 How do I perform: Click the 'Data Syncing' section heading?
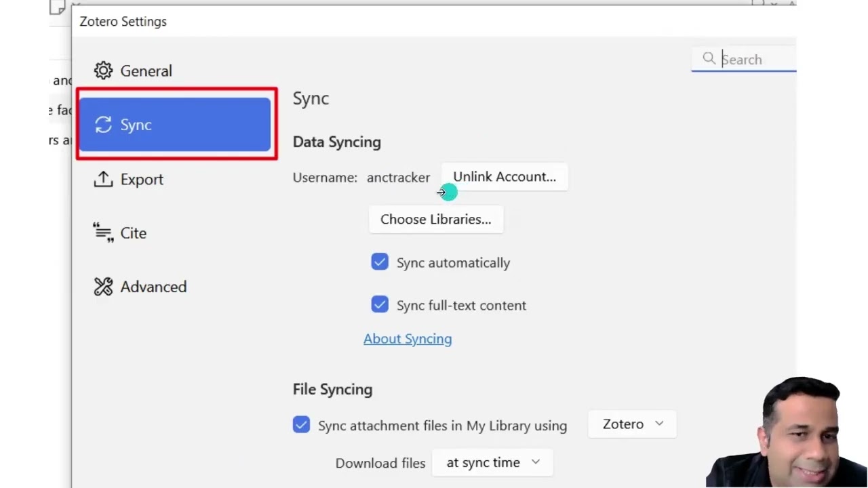pyautogui.click(x=337, y=142)
